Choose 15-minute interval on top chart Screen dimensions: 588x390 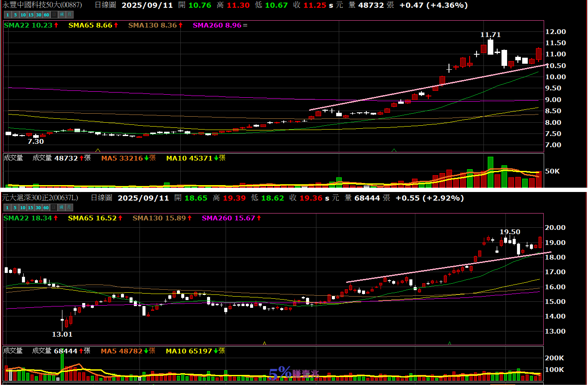tap(31, 15)
